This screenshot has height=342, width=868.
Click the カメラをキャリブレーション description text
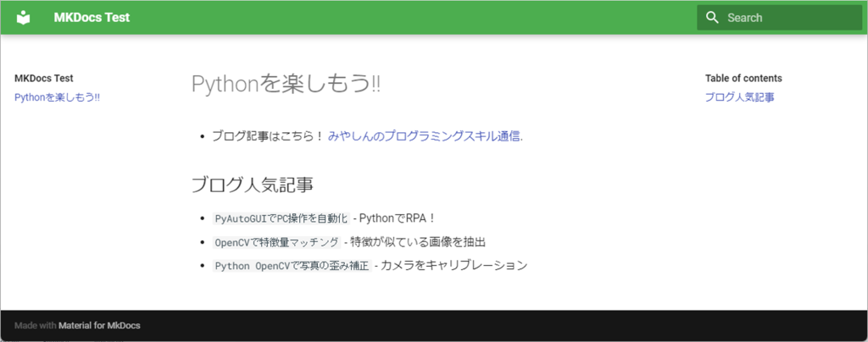click(453, 266)
